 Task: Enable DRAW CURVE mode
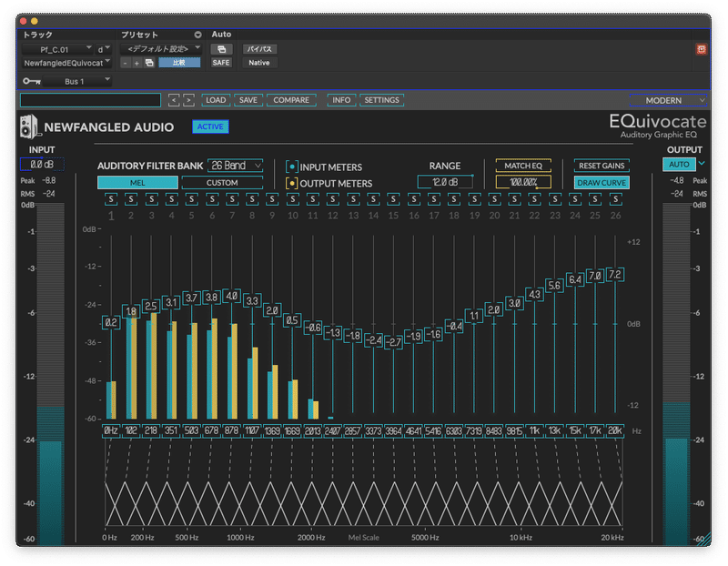602,183
